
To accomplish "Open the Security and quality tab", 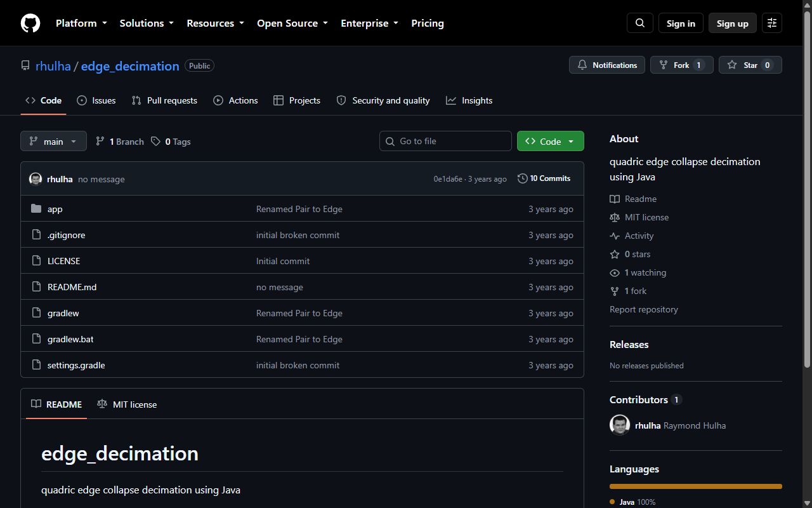I will [x=383, y=100].
